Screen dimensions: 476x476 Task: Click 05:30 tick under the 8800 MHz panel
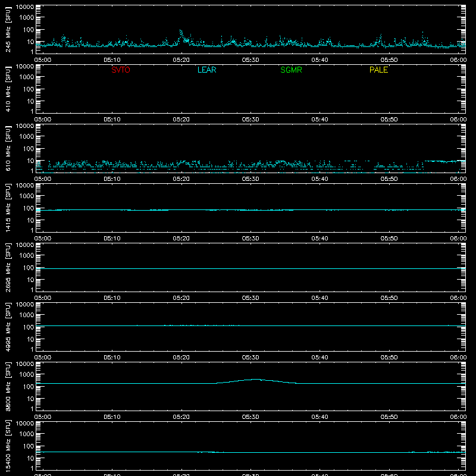pyautogui.click(x=250, y=417)
